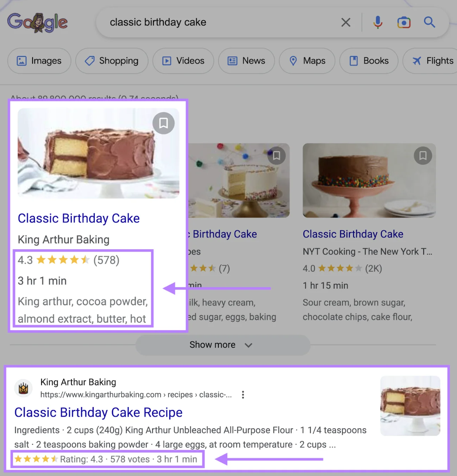Click the King Arthur Baking crown favicon

click(23, 388)
